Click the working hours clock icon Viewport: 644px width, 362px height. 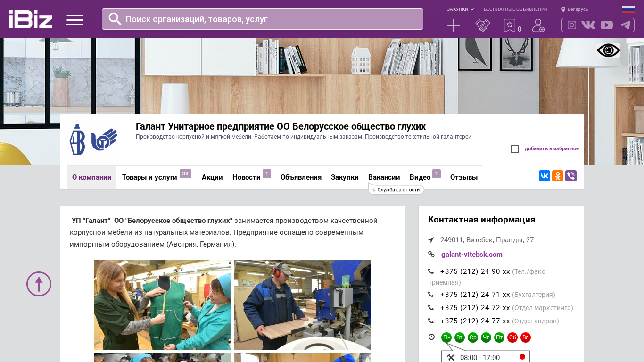[x=431, y=337]
